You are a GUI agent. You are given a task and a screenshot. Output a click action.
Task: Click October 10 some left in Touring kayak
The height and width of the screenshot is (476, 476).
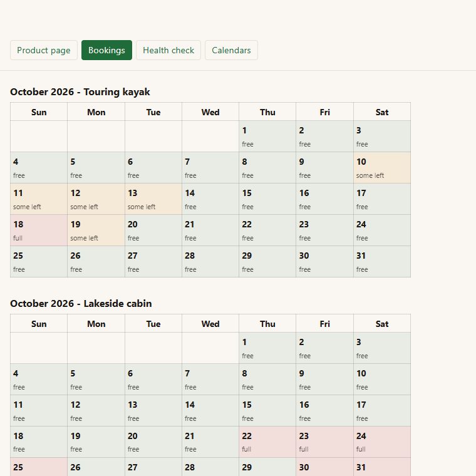tap(382, 168)
